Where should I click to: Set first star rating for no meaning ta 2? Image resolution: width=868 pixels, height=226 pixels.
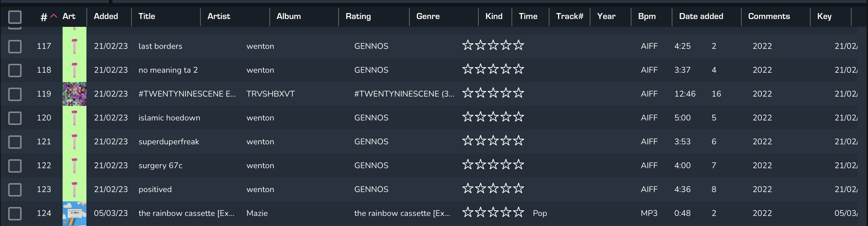(x=468, y=69)
